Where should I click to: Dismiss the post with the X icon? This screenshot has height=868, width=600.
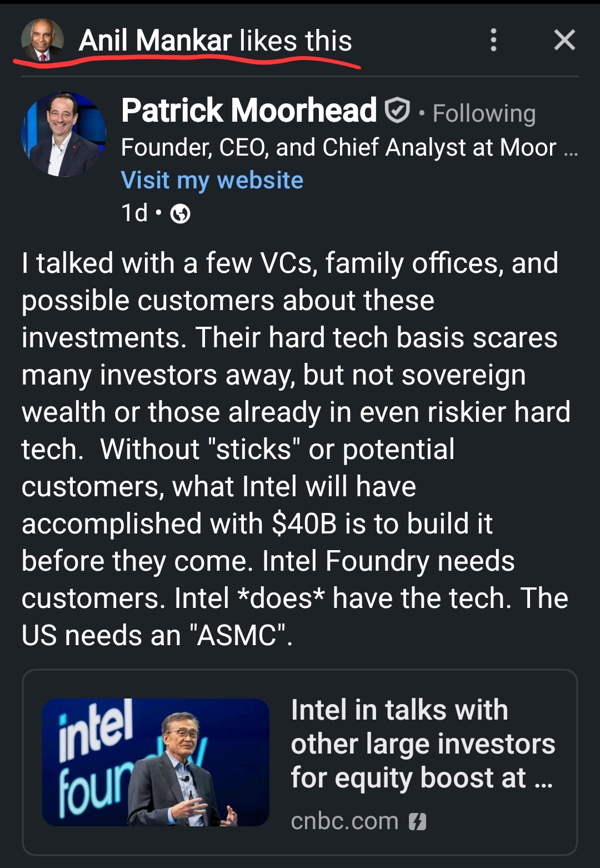(564, 40)
